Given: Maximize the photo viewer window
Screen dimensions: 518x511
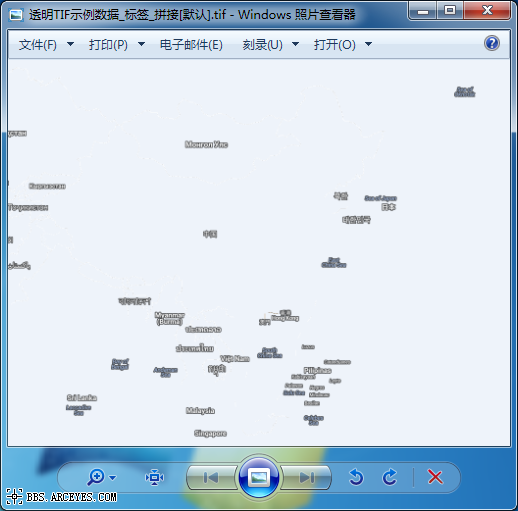Looking at the screenshot, I should point(450,11).
